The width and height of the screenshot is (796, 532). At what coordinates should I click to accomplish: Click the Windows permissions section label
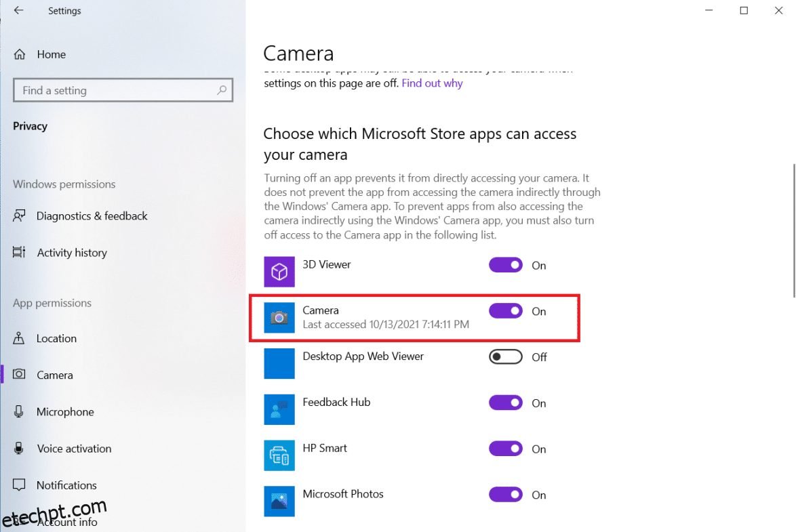point(64,184)
